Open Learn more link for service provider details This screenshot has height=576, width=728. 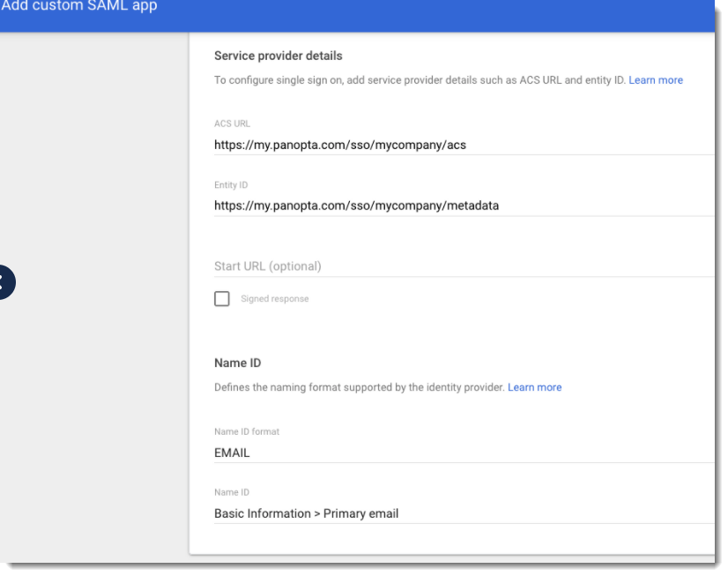click(x=656, y=80)
